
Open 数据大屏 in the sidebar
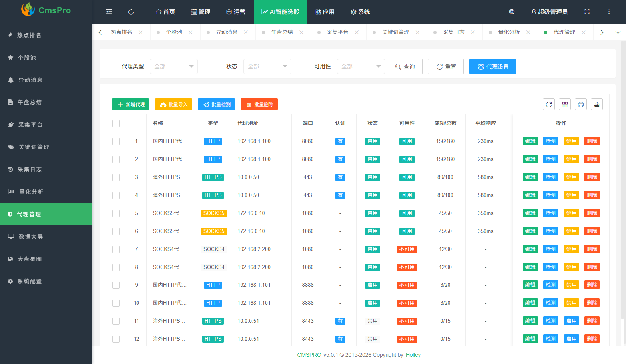pos(46,237)
